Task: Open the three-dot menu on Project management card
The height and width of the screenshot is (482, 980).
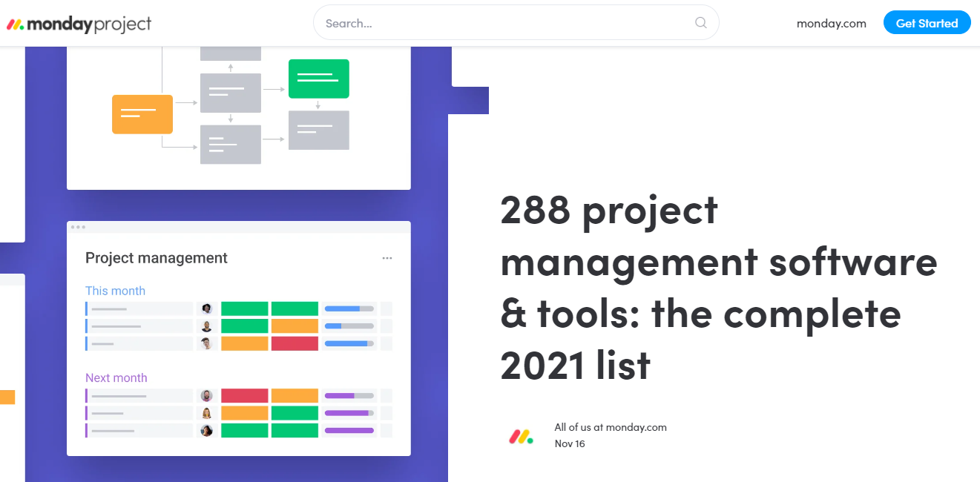Action: [x=387, y=258]
